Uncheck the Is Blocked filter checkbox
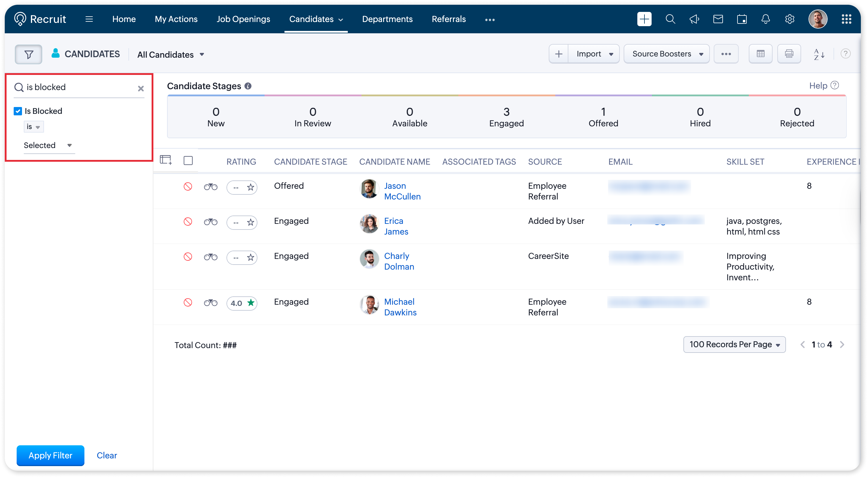868x478 pixels. click(x=18, y=111)
